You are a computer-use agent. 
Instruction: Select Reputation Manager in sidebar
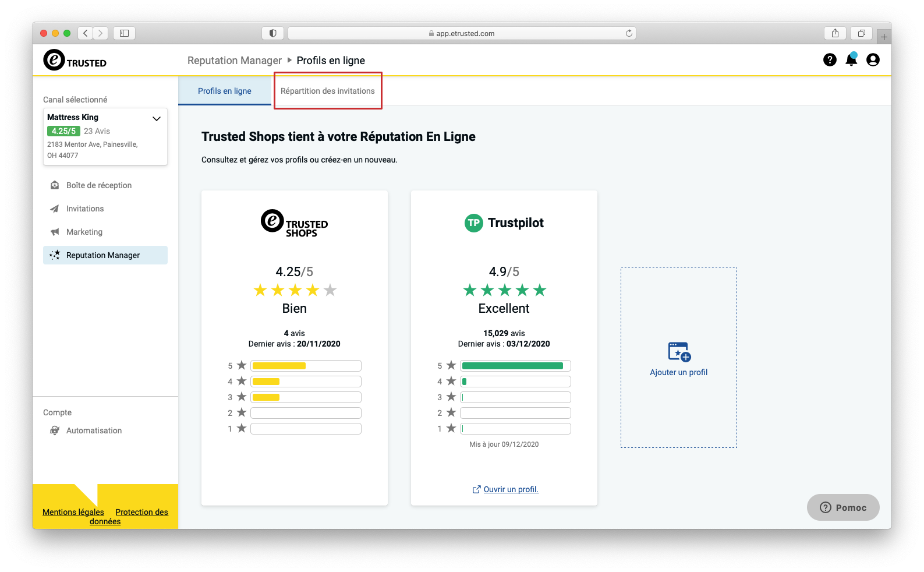[105, 255]
